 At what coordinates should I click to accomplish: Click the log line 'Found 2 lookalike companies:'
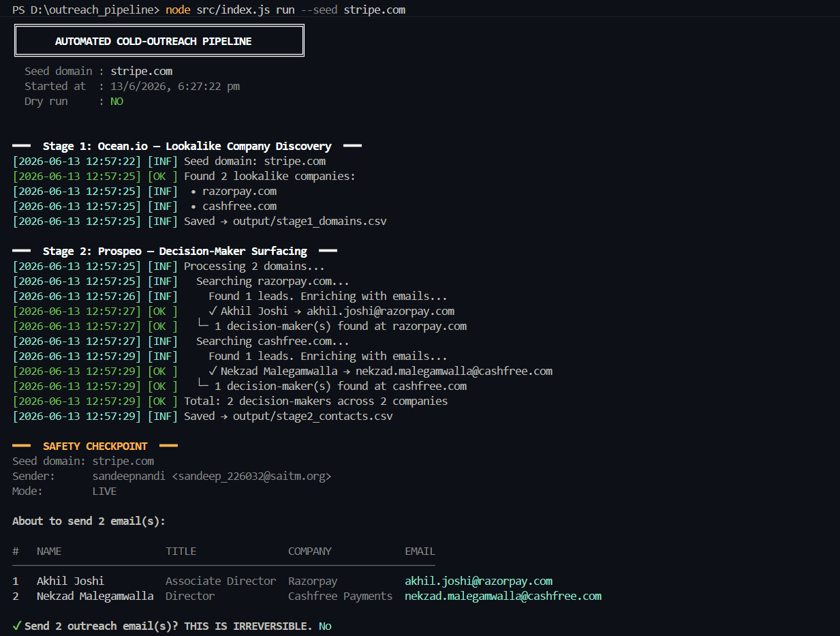coord(270,176)
